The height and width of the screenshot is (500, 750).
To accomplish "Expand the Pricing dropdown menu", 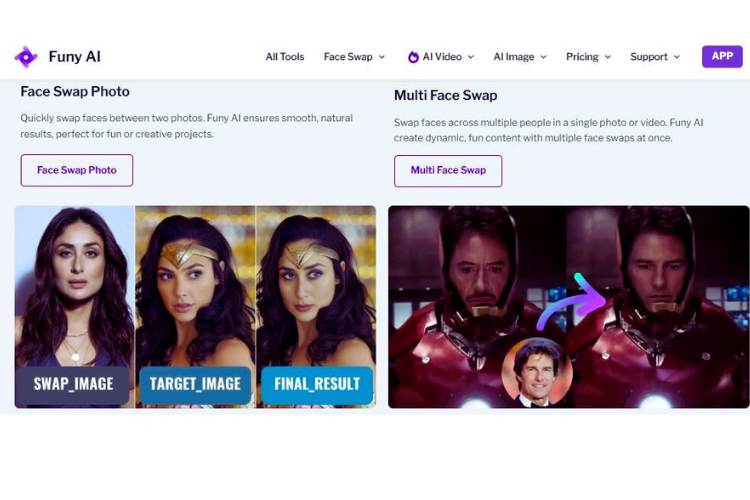I will (x=589, y=57).
